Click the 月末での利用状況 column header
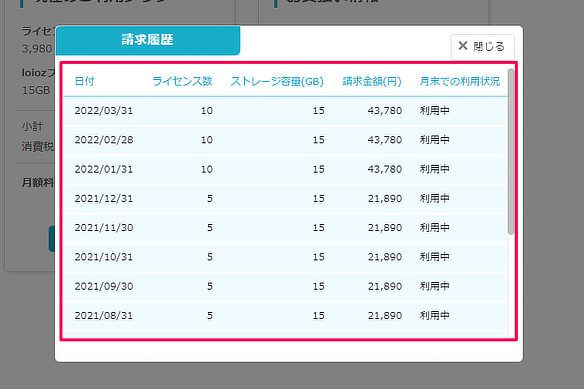 pos(460,81)
